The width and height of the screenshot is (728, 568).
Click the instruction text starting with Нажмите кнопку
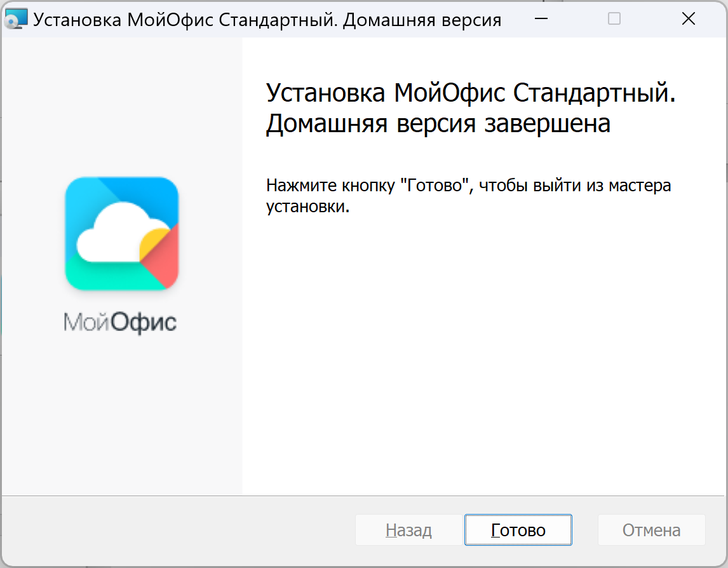coord(468,186)
